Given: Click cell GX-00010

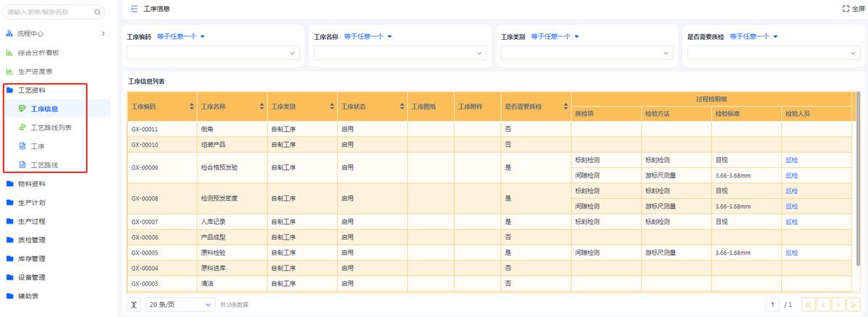Looking at the screenshot, I should [x=161, y=144].
